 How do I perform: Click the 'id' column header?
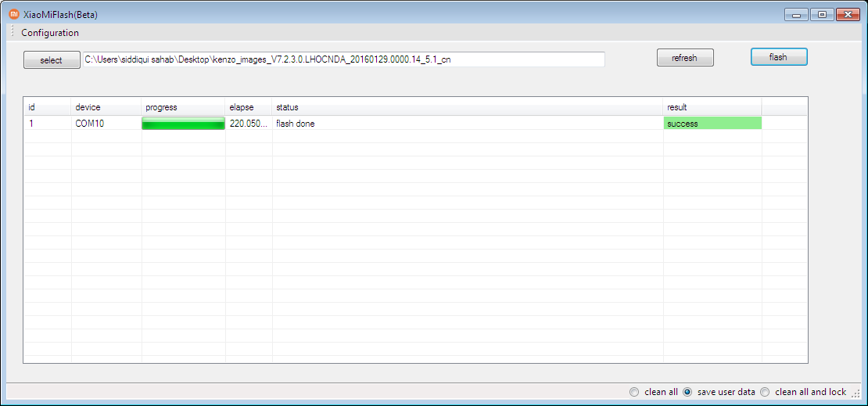(47, 107)
